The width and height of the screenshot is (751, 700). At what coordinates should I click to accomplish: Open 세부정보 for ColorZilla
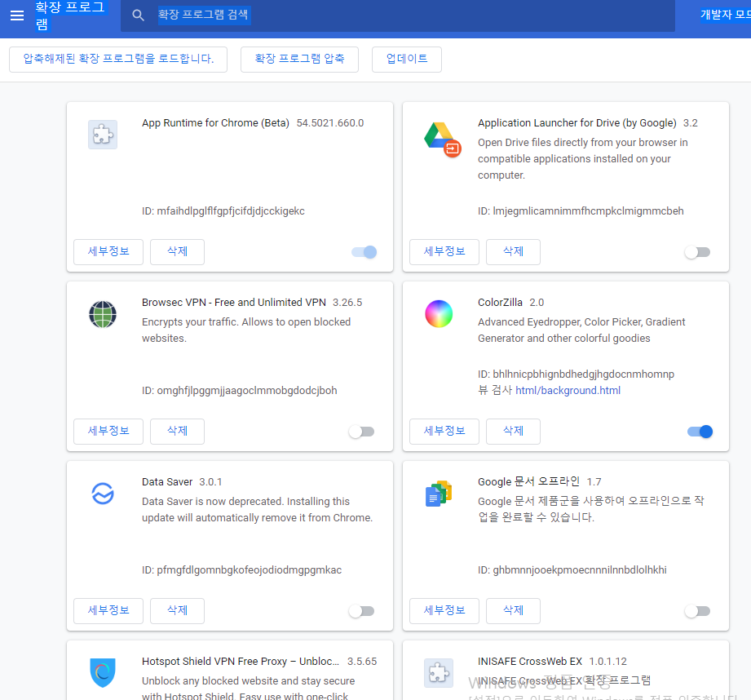click(444, 432)
